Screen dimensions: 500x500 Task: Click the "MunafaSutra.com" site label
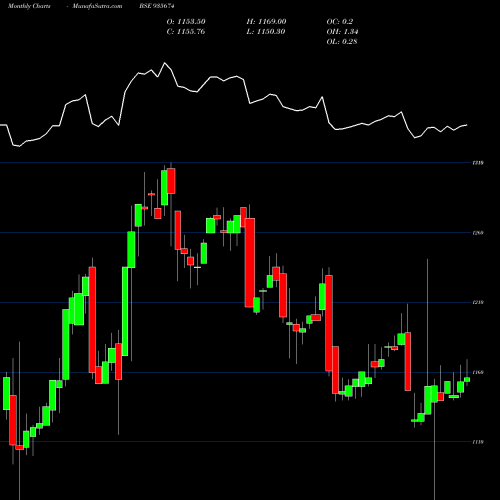click(97, 6)
